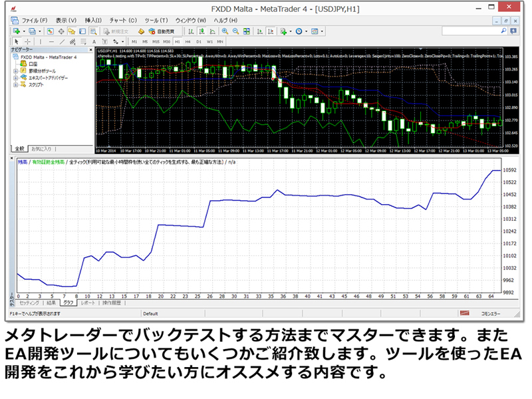The image size is (532, 399).
Task: Toggle the Navigator panel star-folder icon
Action: click(x=72, y=31)
